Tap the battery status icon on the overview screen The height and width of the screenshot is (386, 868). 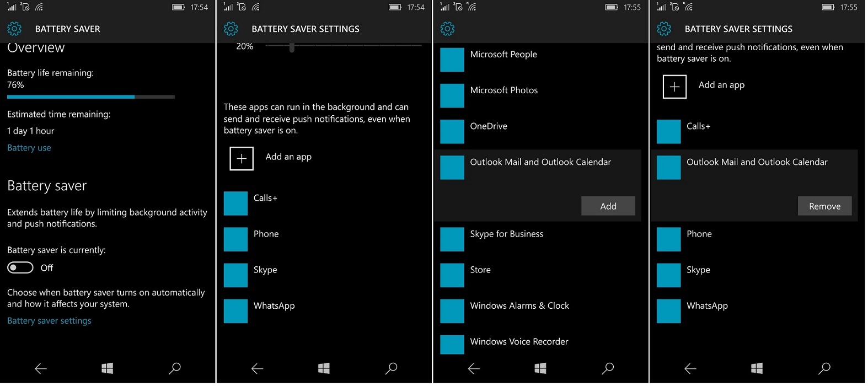tap(178, 7)
